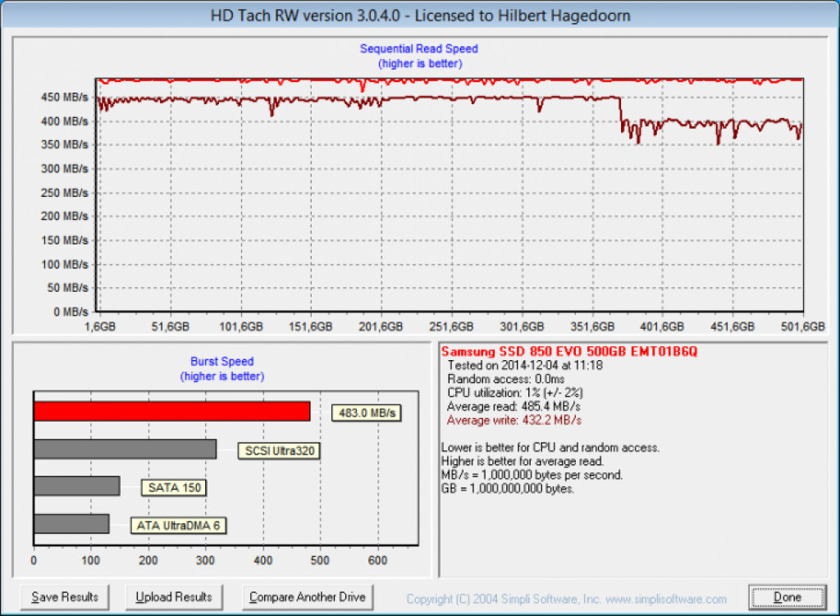The width and height of the screenshot is (840, 616).
Task: Click the 'MB/s = 1,000,000 bytes per second' note
Action: (532, 475)
